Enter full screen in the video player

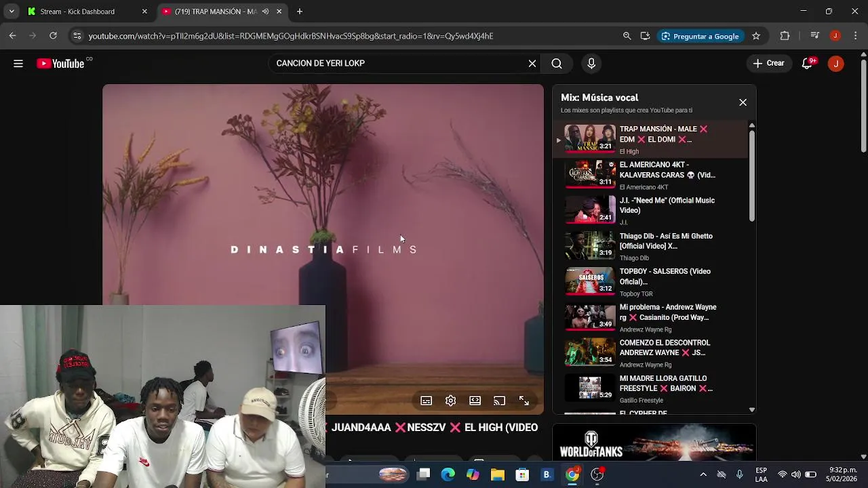click(524, 401)
